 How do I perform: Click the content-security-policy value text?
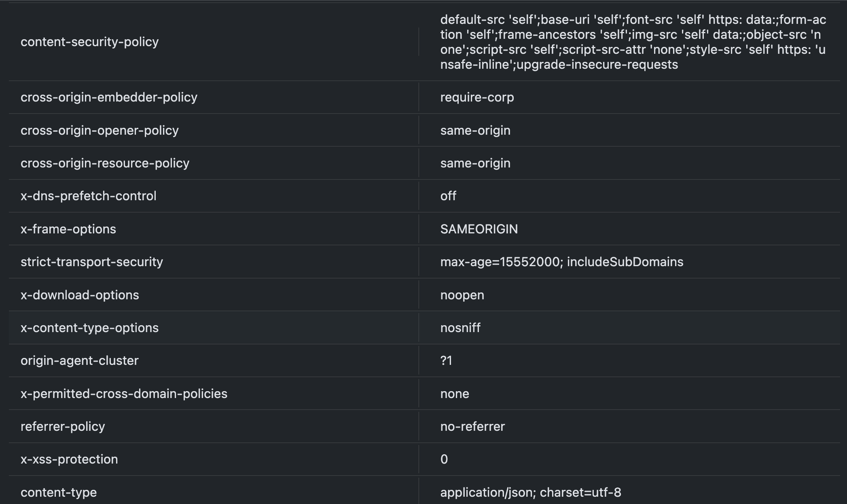633,42
